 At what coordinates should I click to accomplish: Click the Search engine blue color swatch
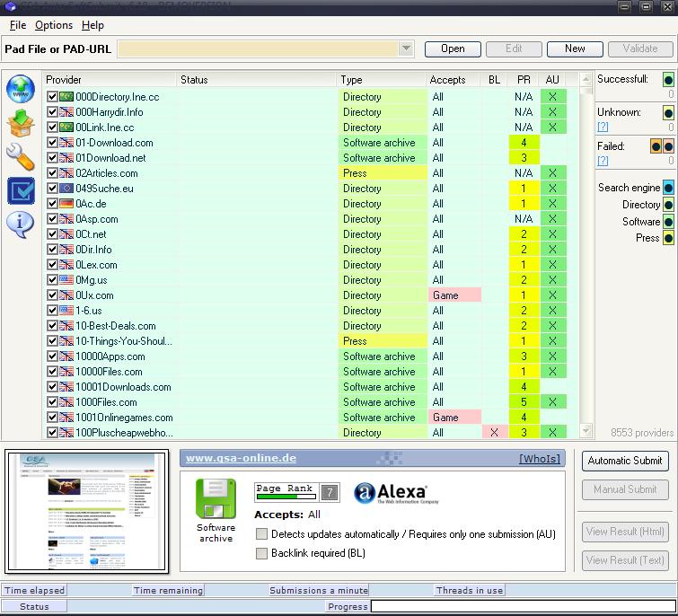tap(668, 188)
